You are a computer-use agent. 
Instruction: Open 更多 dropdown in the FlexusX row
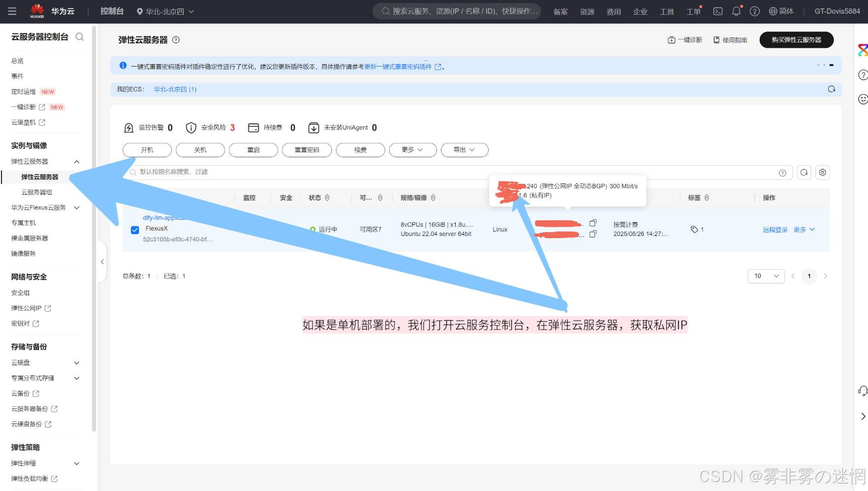[x=804, y=230]
